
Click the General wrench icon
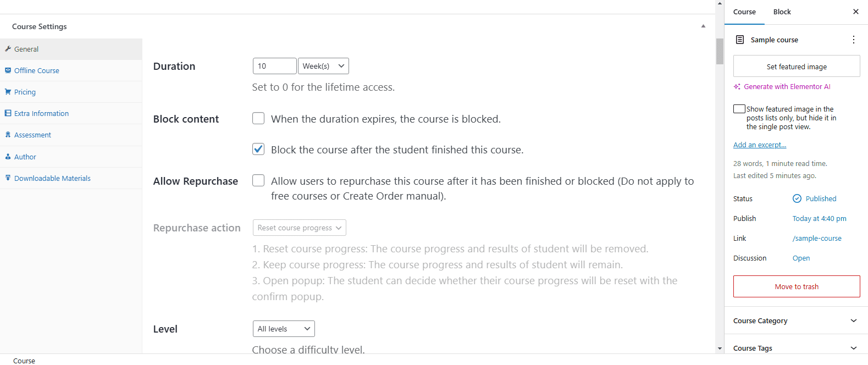pos(8,49)
